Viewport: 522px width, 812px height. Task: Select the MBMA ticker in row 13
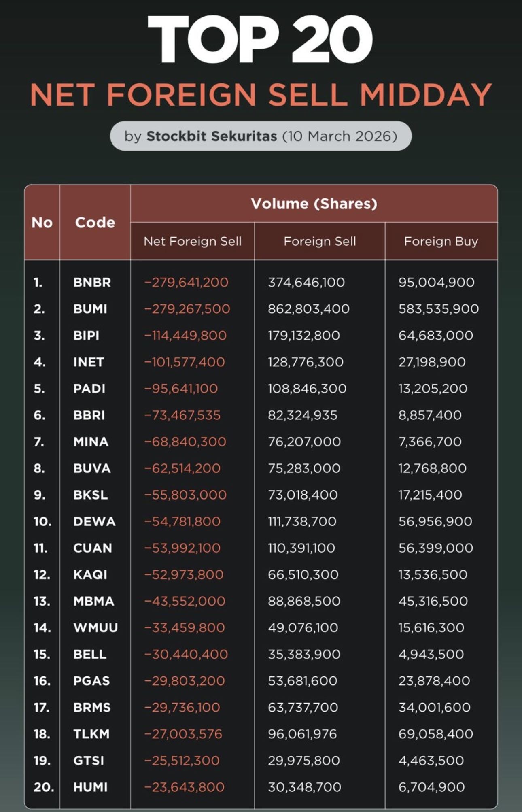(93, 601)
